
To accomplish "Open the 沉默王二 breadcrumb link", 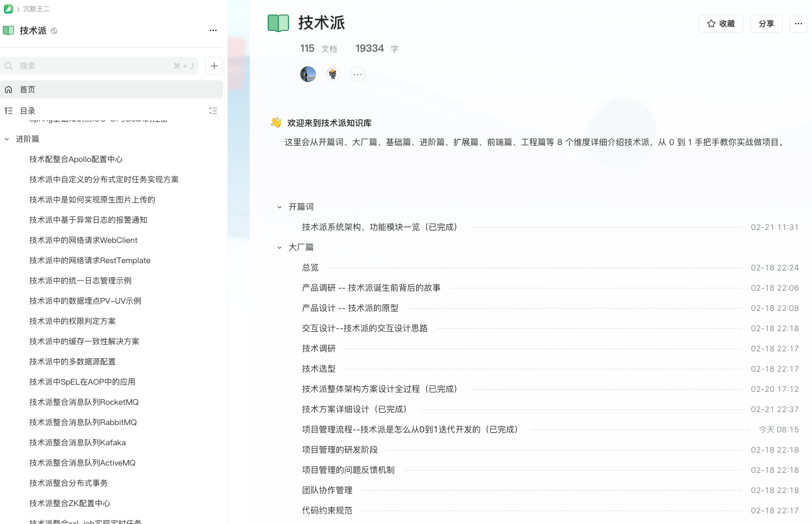I will [x=37, y=9].
